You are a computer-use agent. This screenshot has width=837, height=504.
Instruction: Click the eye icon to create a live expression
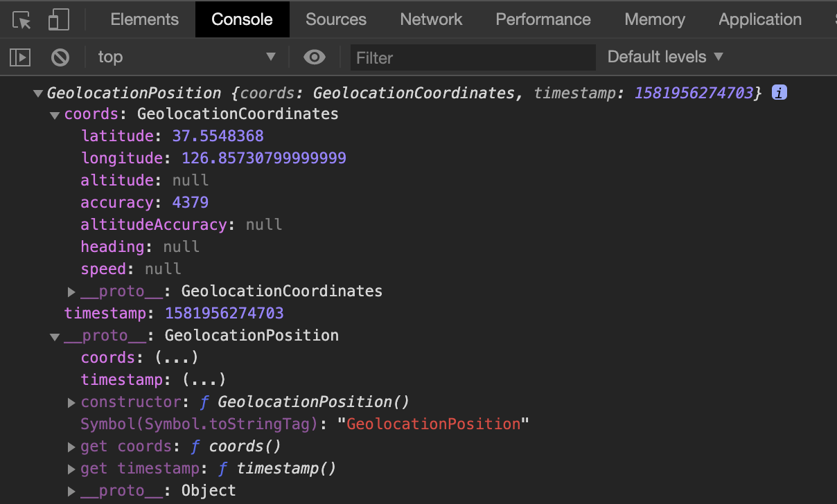point(315,57)
